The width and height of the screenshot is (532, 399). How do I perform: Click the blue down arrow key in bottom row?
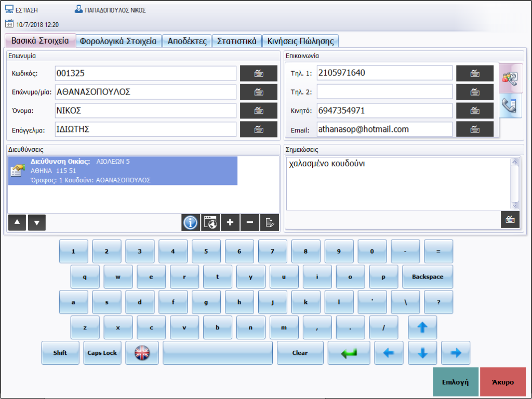(422, 353)
